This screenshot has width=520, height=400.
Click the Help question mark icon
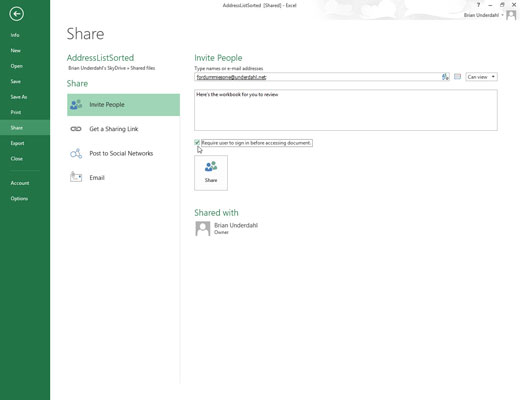pos(478,5)
